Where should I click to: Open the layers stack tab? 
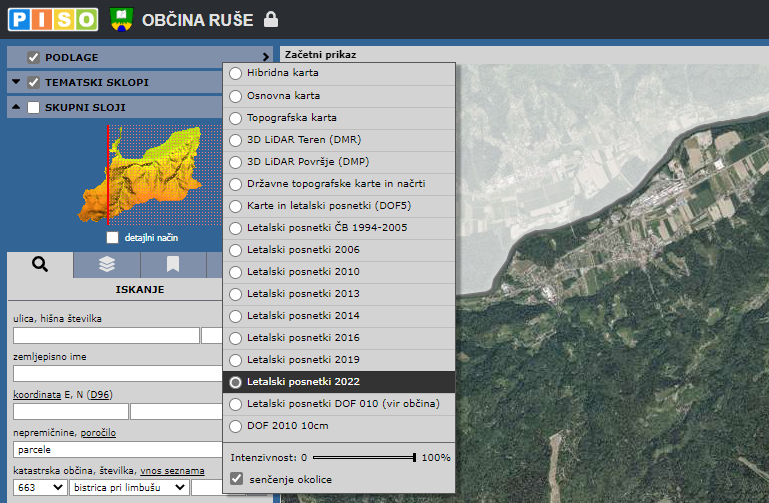107,264
